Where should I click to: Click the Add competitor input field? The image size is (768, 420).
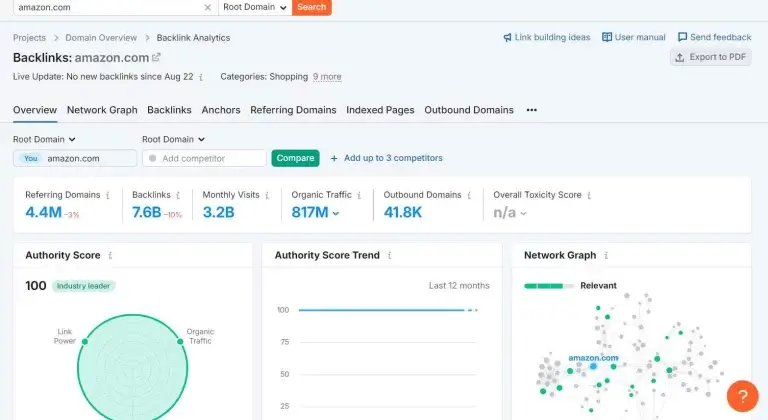coord(204,158)
